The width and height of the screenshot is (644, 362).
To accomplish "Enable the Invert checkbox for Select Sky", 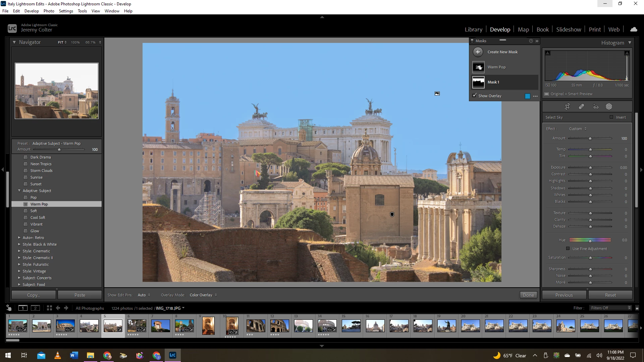I will click(611, 117).
